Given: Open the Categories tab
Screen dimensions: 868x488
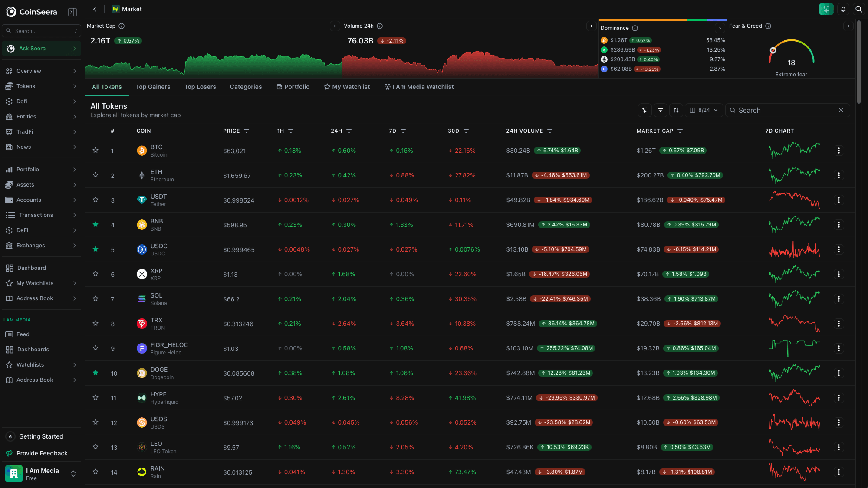Looking at the screenshot, I should 246,87.
